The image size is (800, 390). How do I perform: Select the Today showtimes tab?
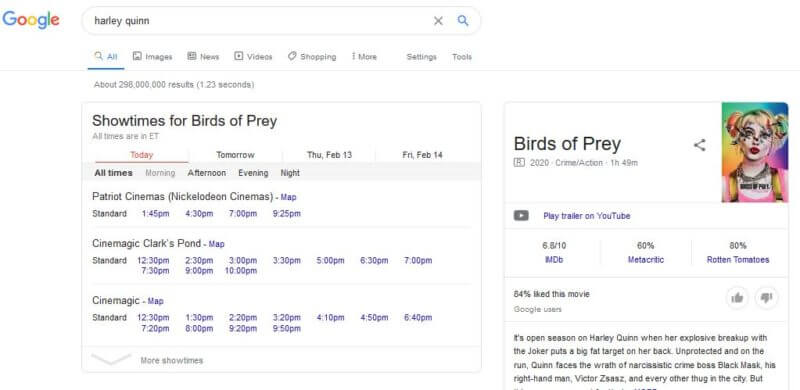[141, 155]
